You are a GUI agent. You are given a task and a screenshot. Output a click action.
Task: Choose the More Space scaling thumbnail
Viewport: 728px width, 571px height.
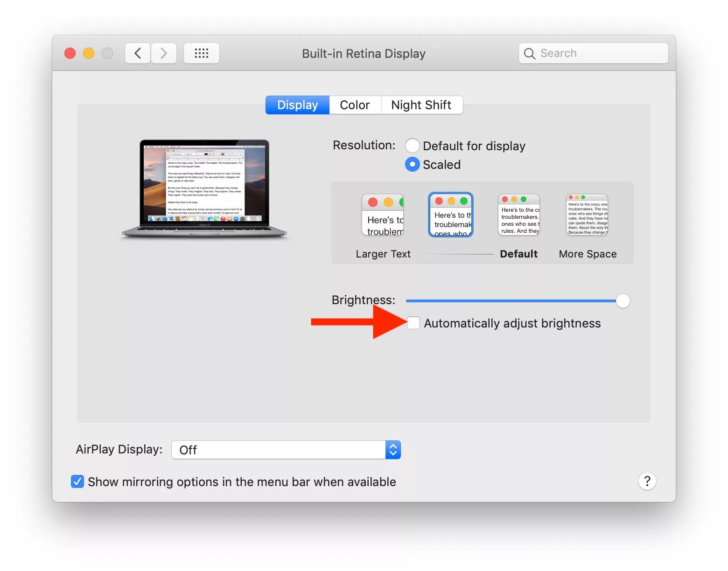click(x=587, y=215)
